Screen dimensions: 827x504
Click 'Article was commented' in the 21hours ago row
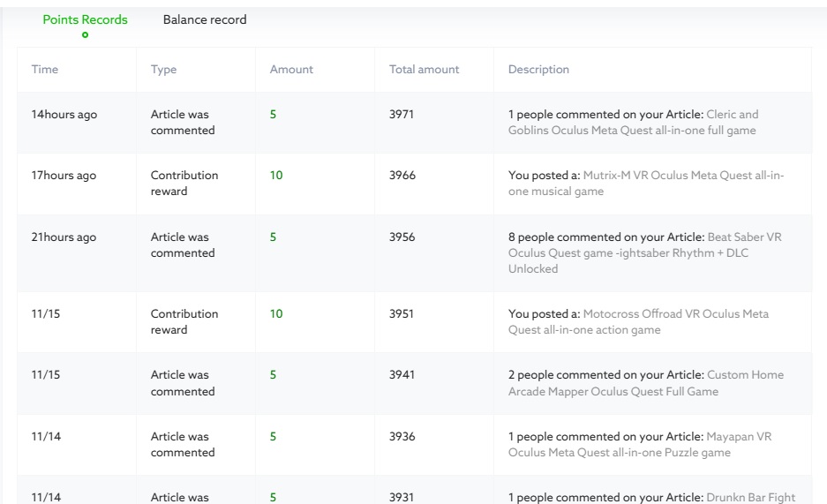(x=183, y=244)
